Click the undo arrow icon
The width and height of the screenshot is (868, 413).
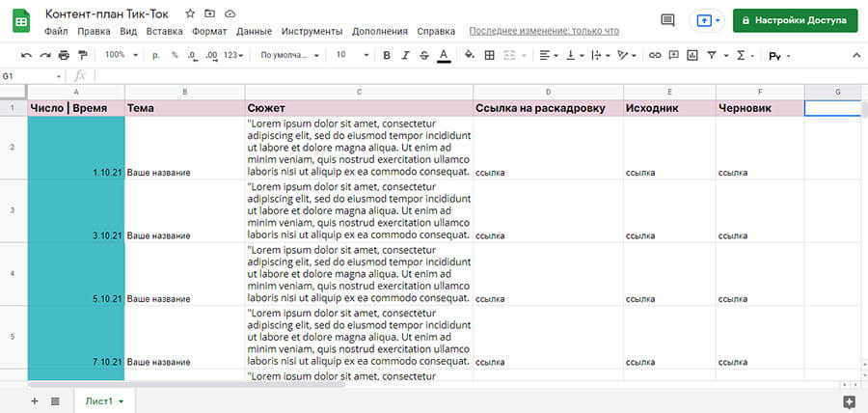pos(26,55)
